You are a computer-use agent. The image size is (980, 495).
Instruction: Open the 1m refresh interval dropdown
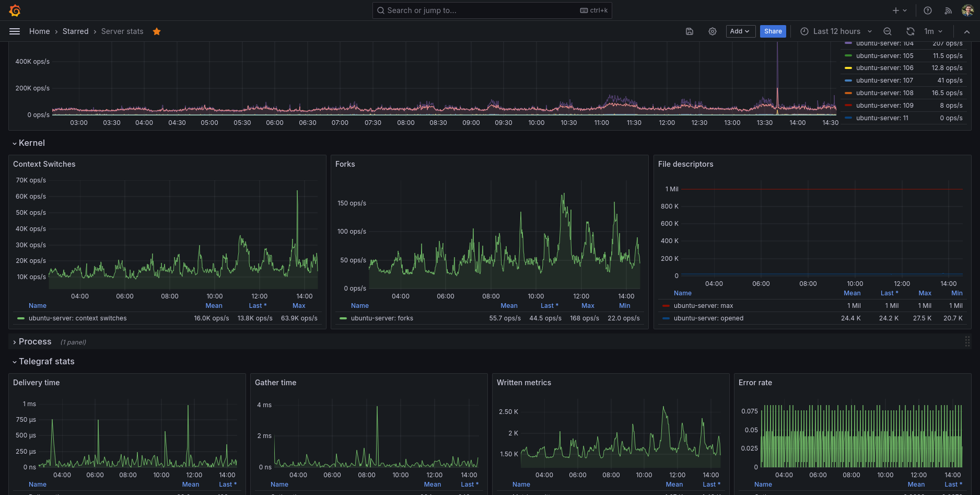click(x=933, y=31)
